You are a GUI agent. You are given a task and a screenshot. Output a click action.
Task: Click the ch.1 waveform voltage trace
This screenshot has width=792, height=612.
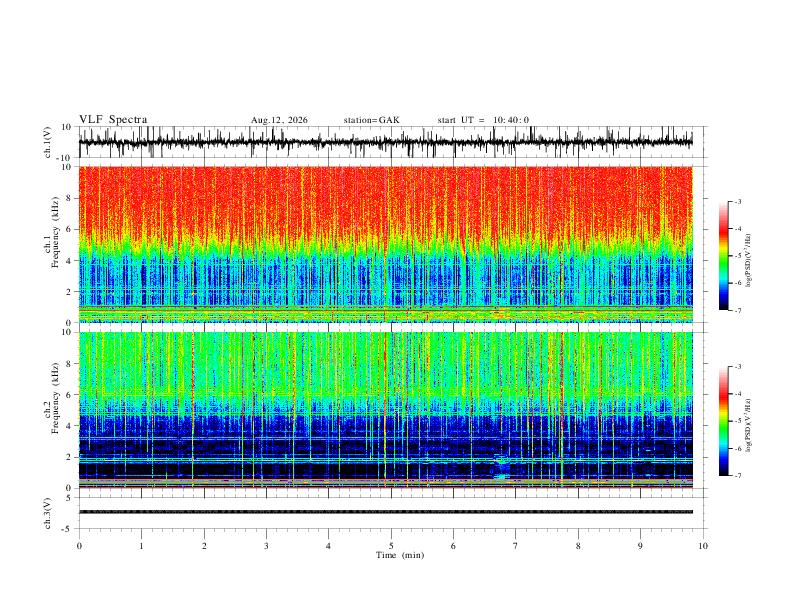[385, 142]
